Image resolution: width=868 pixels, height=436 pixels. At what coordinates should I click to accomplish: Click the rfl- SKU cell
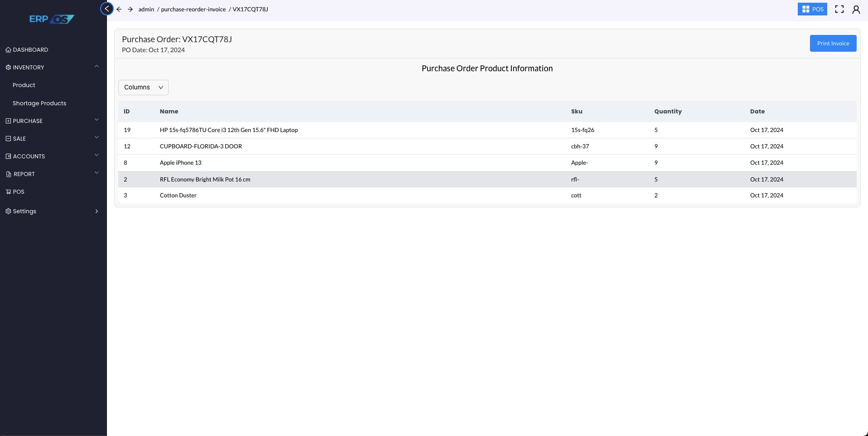pyautogui.click(x=575, y=180)
